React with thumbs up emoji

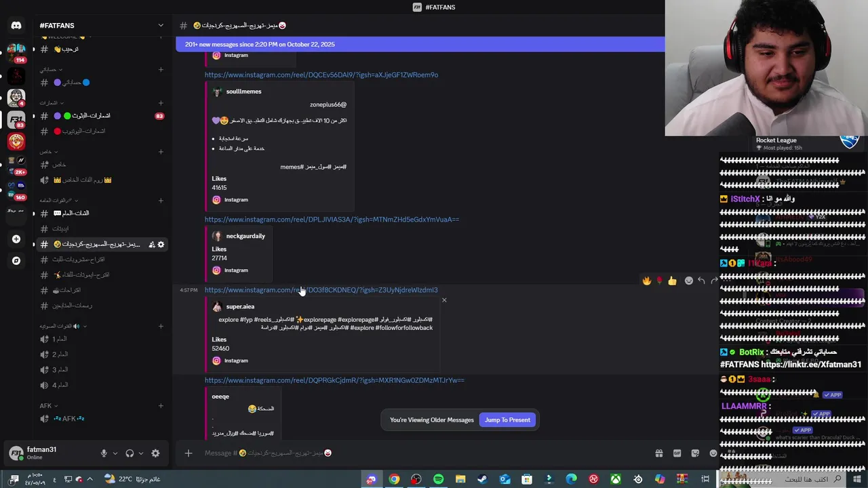tap(672, 281)
